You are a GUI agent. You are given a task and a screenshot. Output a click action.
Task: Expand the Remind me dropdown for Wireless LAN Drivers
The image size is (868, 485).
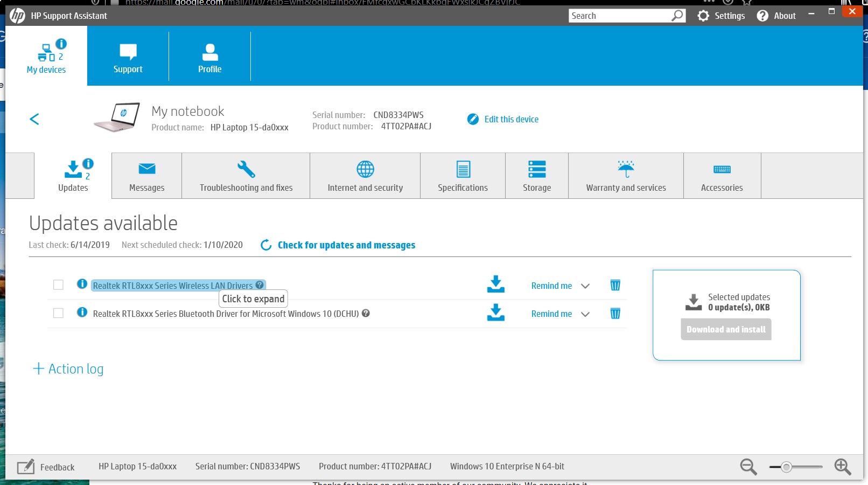coord(585,286)
